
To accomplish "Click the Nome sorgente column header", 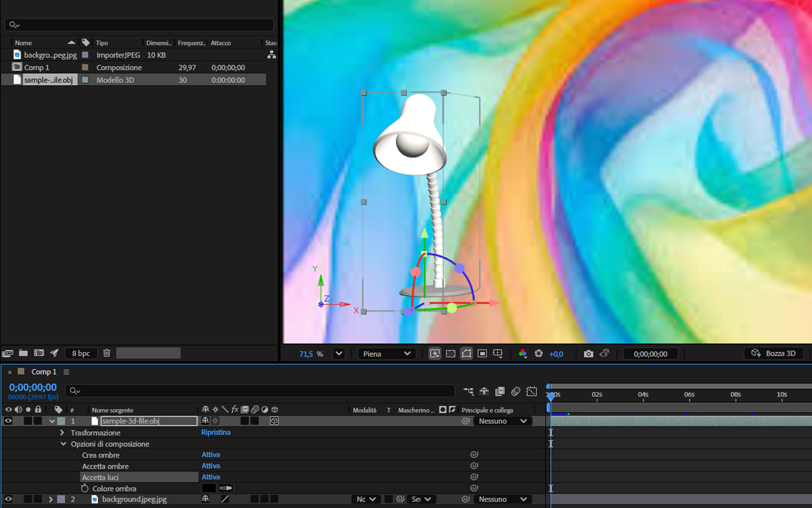I will tap(112, 410).
